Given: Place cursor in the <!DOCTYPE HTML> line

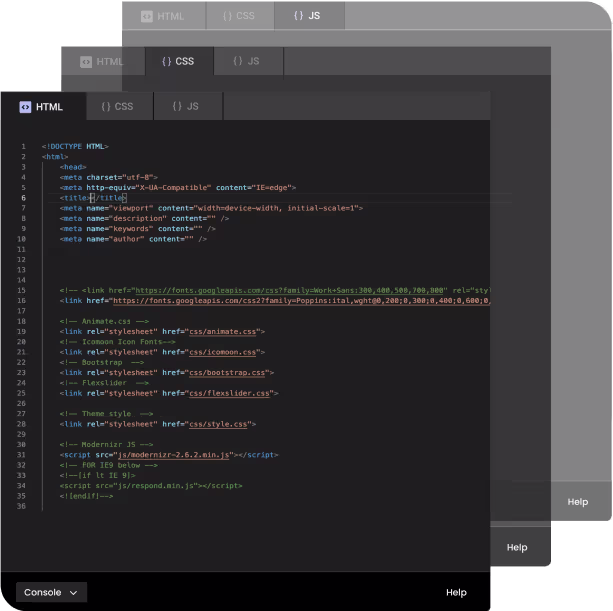Looking at the screenshot, I should point(75,147).
